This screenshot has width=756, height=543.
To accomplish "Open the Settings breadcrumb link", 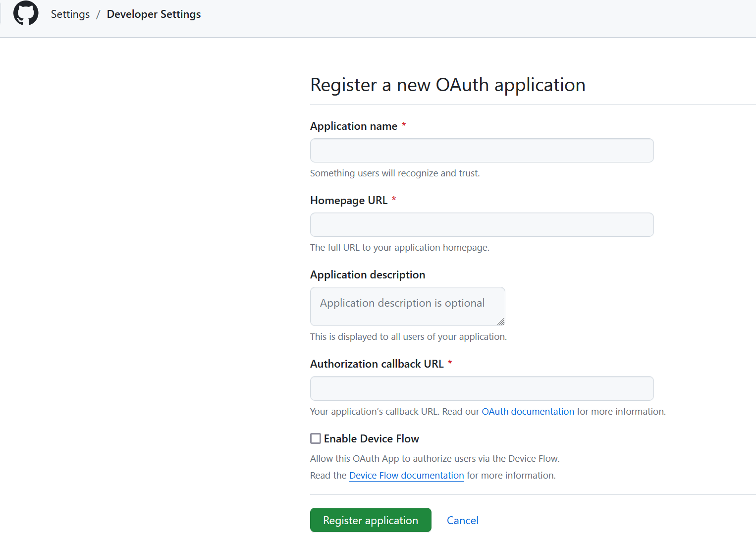I will pyautogui.click(x=70, y=14).
